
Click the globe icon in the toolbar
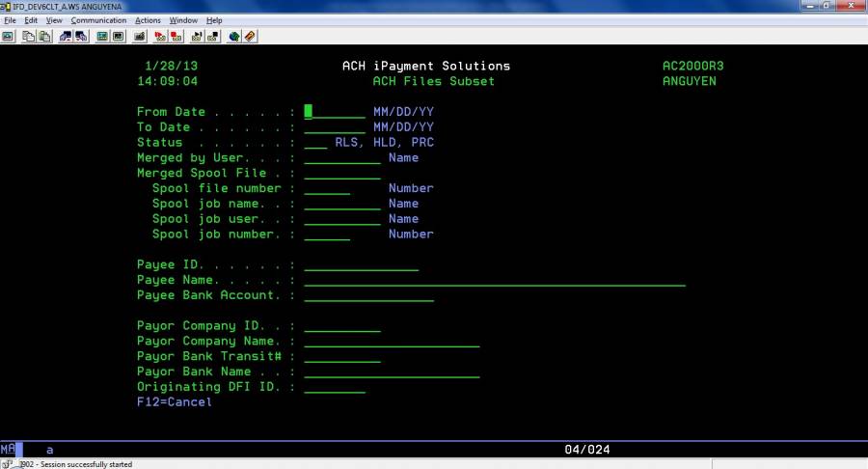(x=234, y=37)
